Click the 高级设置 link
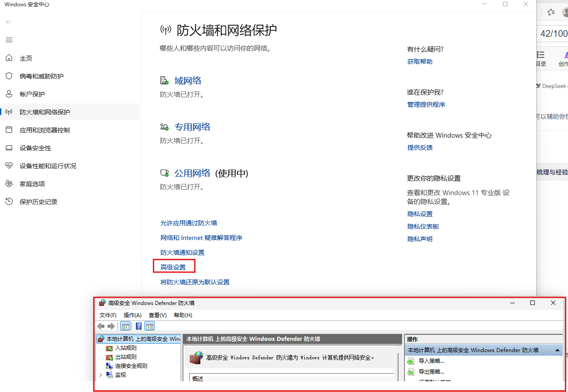The image size is (568, 392). click(x=173, y=267)
